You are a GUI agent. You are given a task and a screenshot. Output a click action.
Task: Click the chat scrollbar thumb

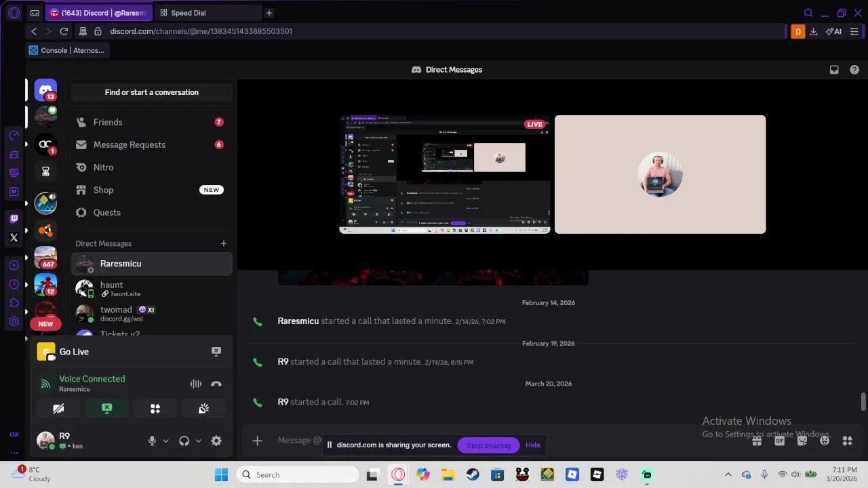coord(863,401)
